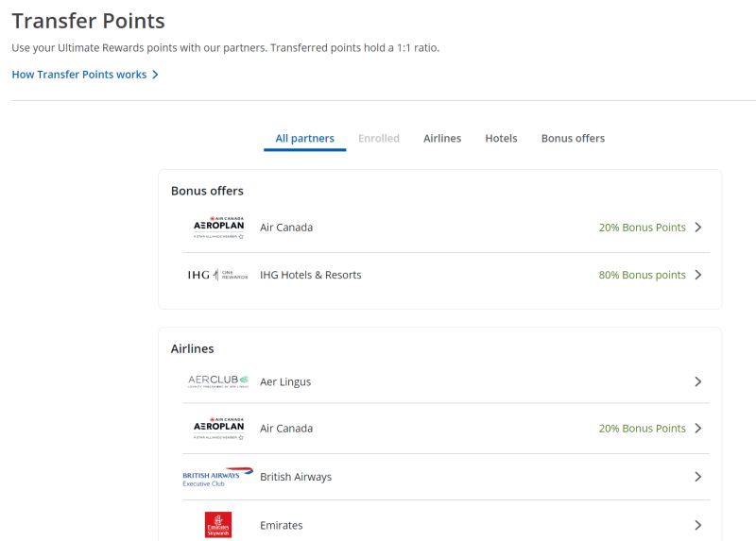Image resolution: width=756 pixels, height=541 pixels.
Task: Expand the Aer Lingus row chevron
Action: point(698,381)
